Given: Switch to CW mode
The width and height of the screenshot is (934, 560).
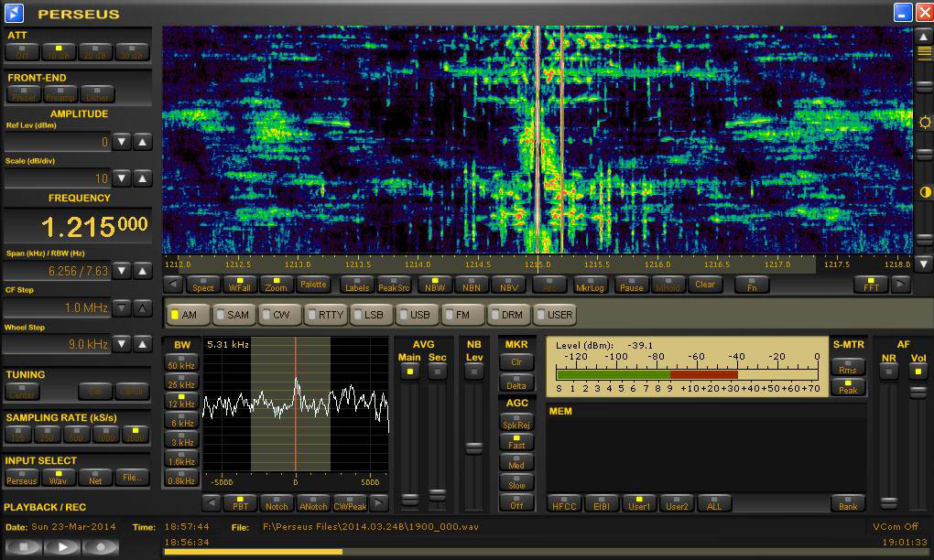Looking at the screenshot, I should tap(280, 315).
